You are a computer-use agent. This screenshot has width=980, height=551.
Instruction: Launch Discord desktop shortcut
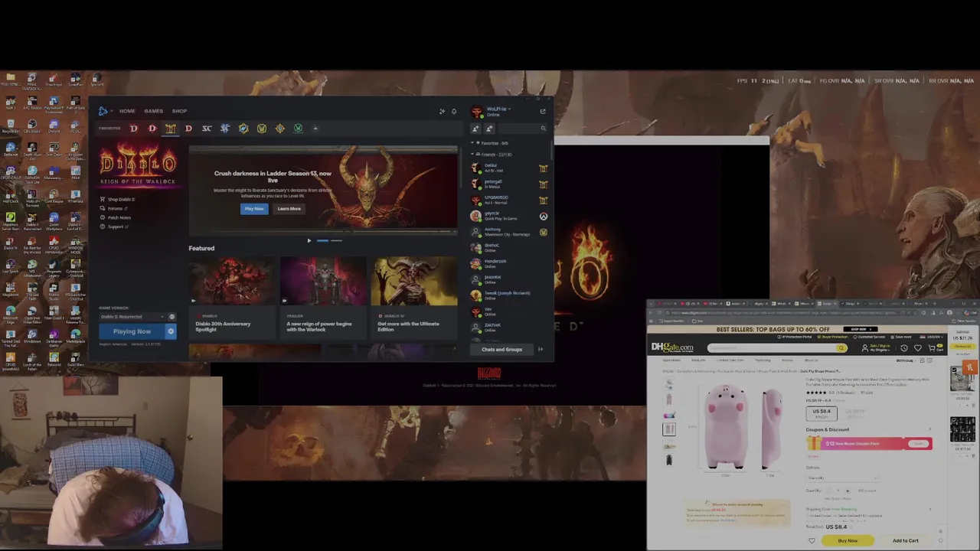pyautogui.click(x=54, y=127)
